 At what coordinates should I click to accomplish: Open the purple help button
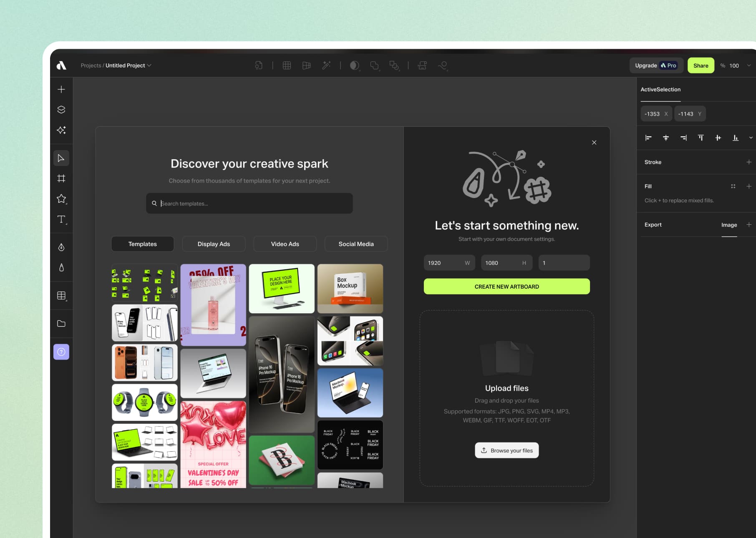(61, 352)
